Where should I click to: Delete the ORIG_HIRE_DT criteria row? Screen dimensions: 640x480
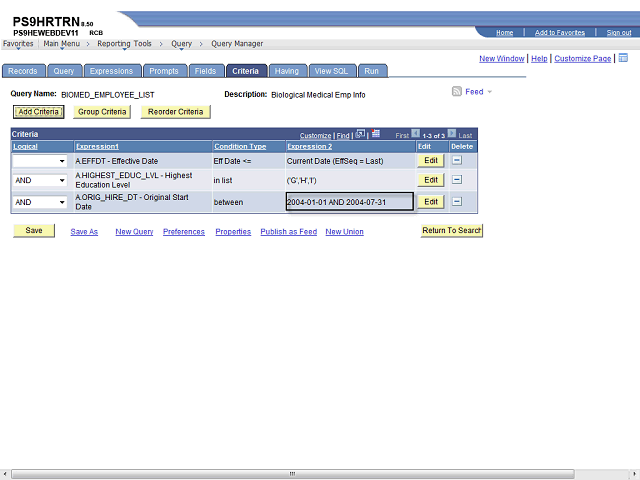pos(457,202)
